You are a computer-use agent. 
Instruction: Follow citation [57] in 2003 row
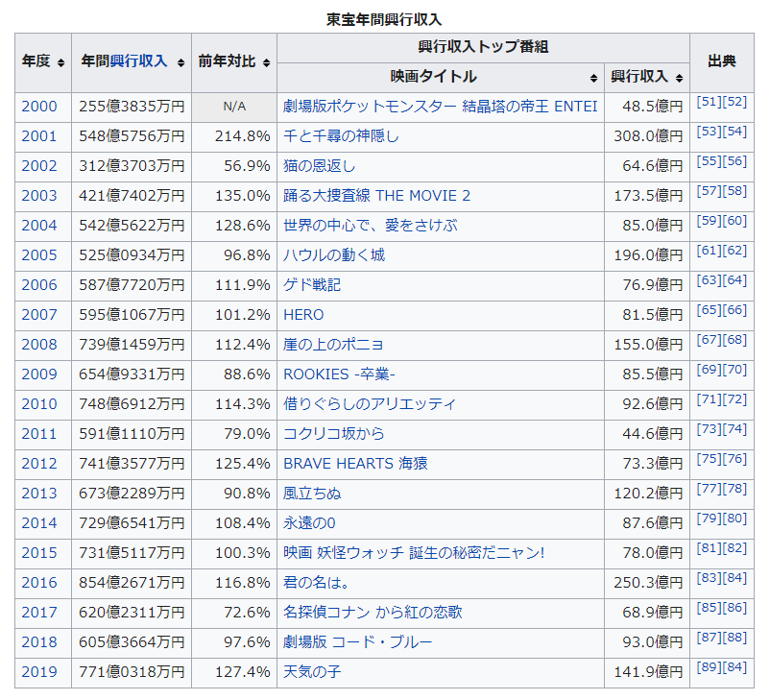coord(710,191)
